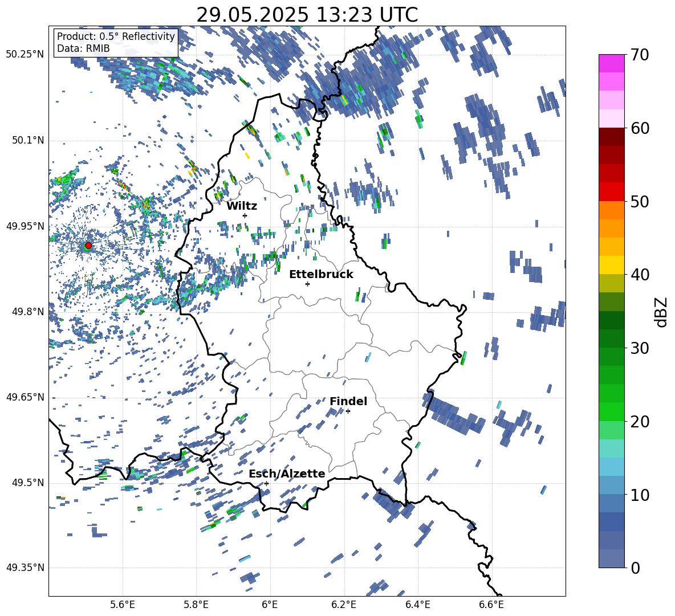
Task: Click the 49.65°N latitude label
Action: [x=25, y=397]
